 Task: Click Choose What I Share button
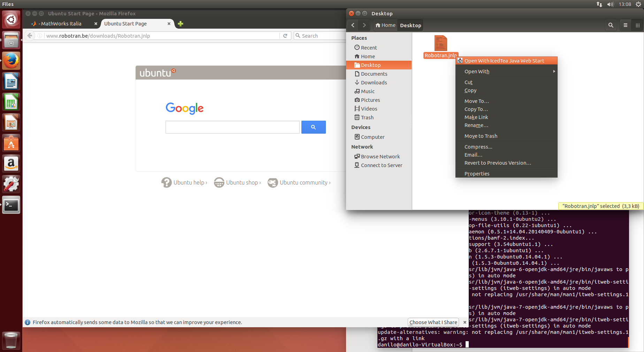pyautogui.click(x=433, y=322)
